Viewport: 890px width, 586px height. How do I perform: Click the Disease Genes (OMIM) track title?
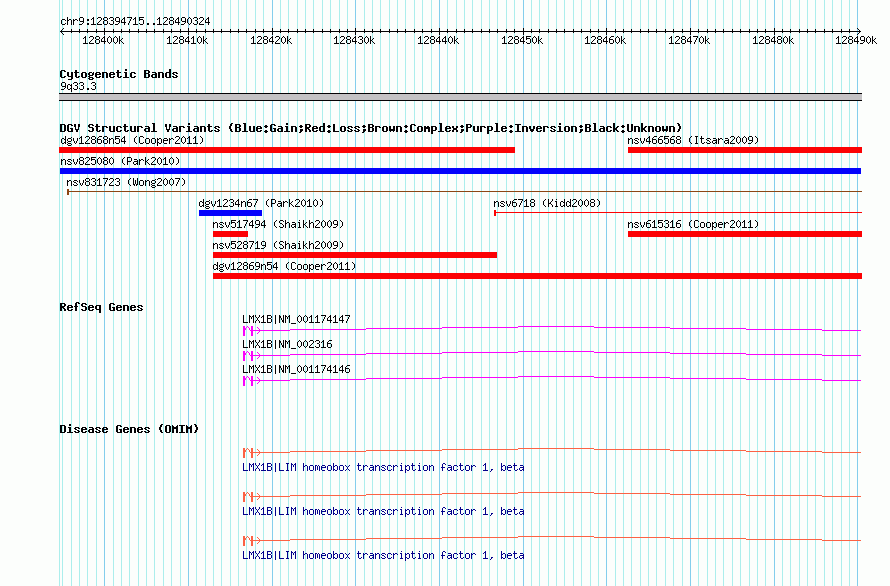pyautogui.click(x=129, y=429)
